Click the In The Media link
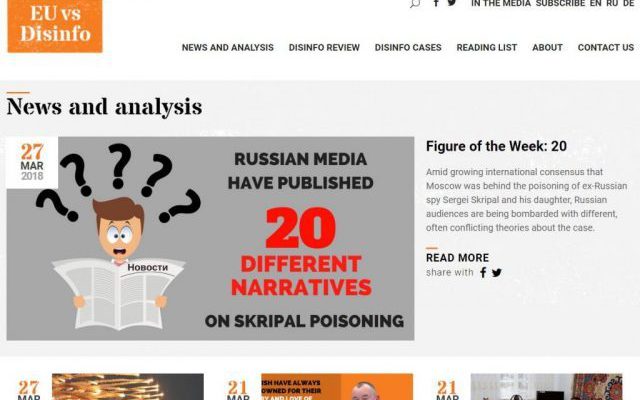This screenshot has height=400, width=640. [501, 3]
